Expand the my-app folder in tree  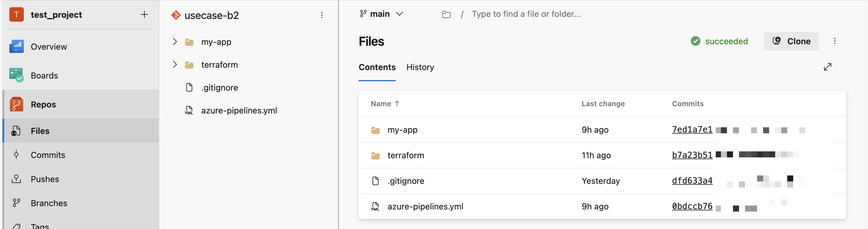tap(175, 42)
